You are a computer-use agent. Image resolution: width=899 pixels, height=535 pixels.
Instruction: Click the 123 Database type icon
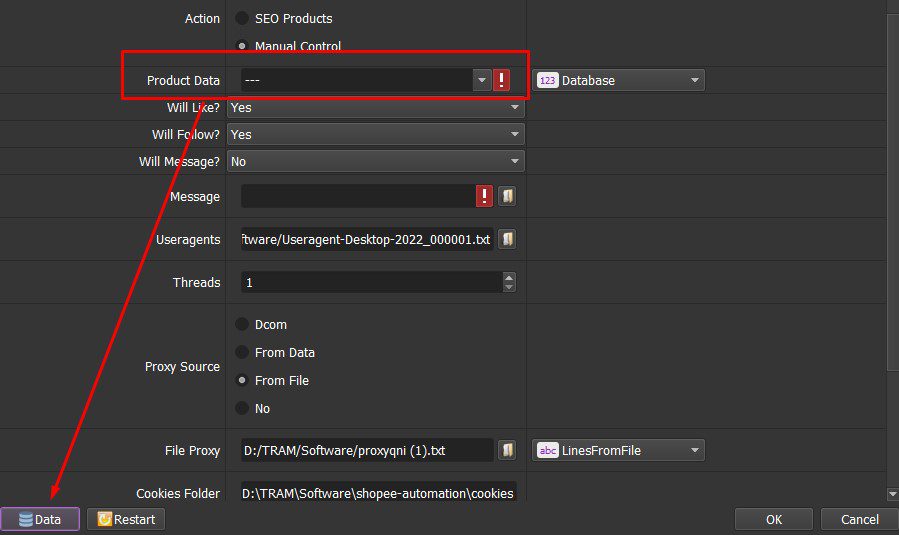point(547,80)
